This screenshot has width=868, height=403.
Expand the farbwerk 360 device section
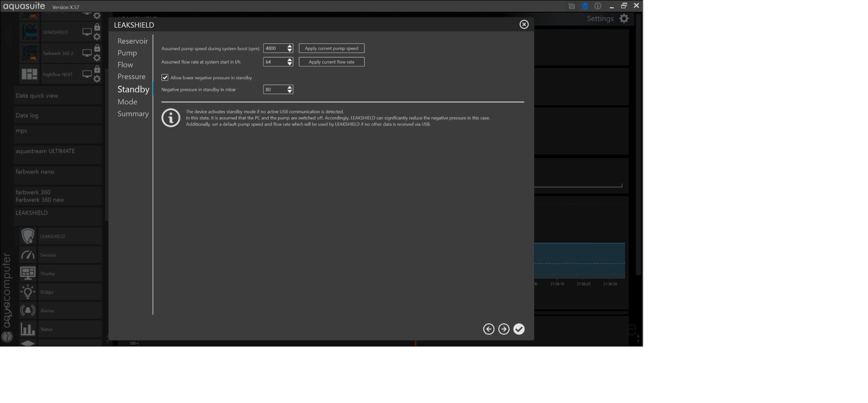[x=58, y=196]
